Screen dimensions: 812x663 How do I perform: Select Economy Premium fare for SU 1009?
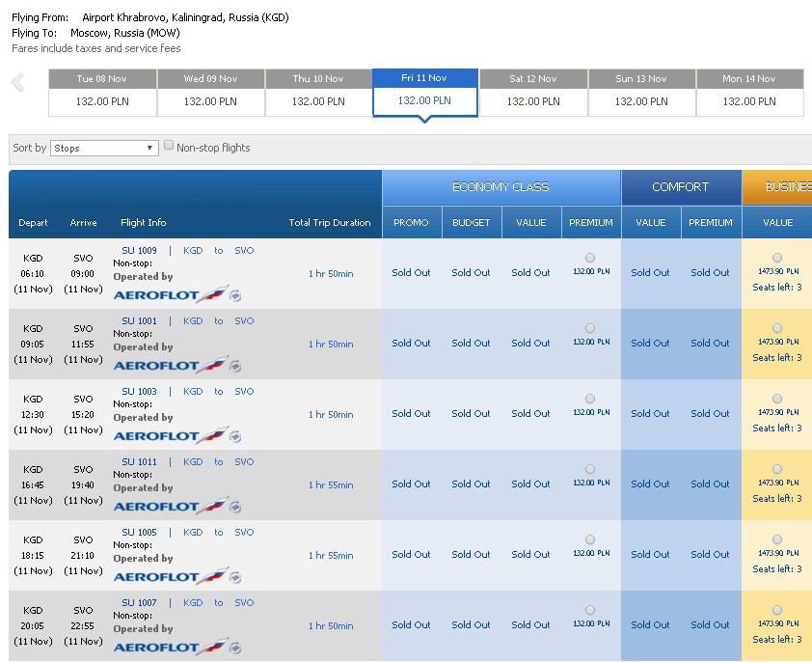point(590,258)
